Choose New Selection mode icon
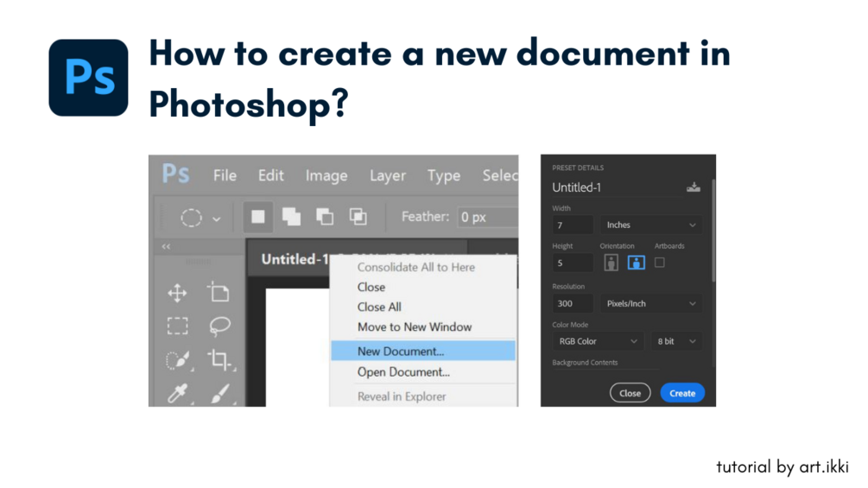 (x=258, y=217)
